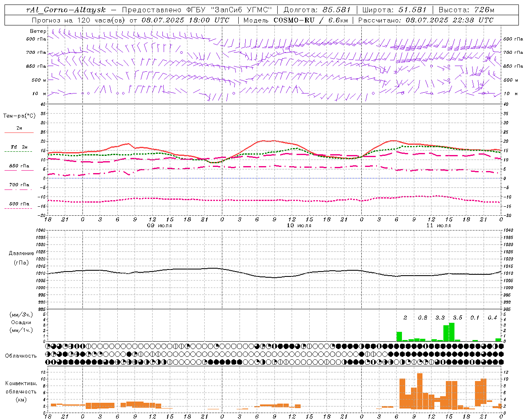Select the text Долгота: 85.581
The width and height of the screenshot is (525, 420).
317,10
